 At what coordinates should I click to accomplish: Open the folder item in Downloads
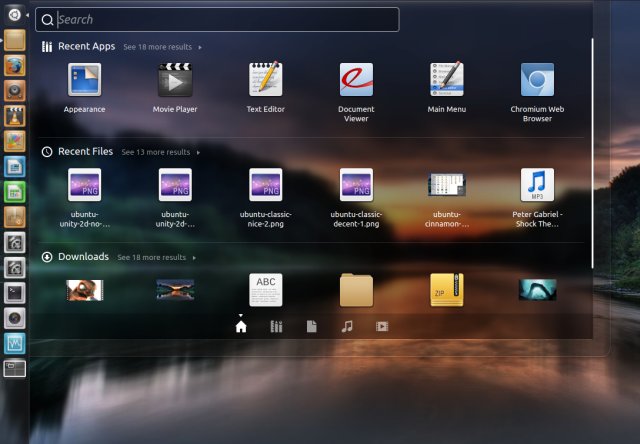tap(356, 290)
